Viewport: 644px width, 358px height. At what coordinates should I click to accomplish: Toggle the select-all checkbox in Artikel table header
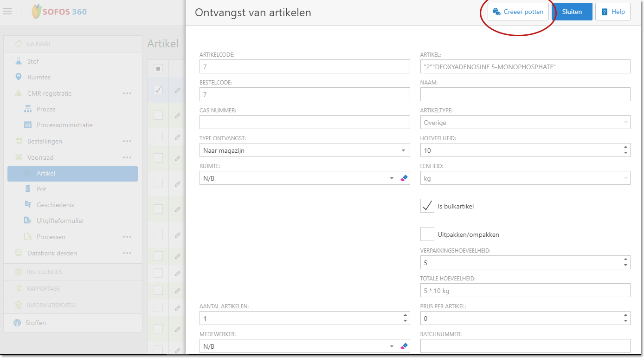point(158,69)
